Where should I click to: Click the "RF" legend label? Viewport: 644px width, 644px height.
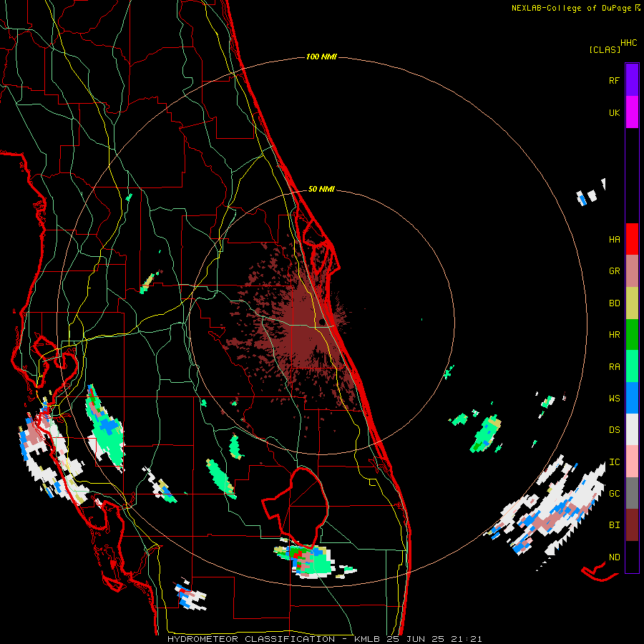[x=614, y=80]
